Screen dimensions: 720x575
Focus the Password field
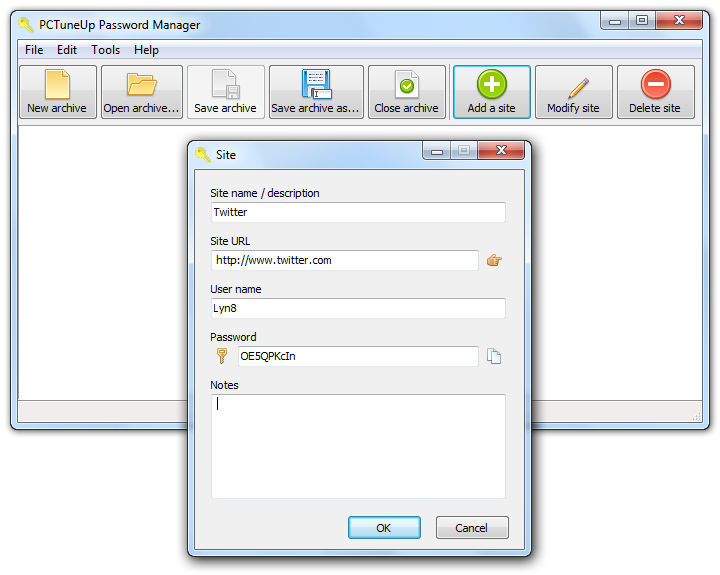pos(358,356)
